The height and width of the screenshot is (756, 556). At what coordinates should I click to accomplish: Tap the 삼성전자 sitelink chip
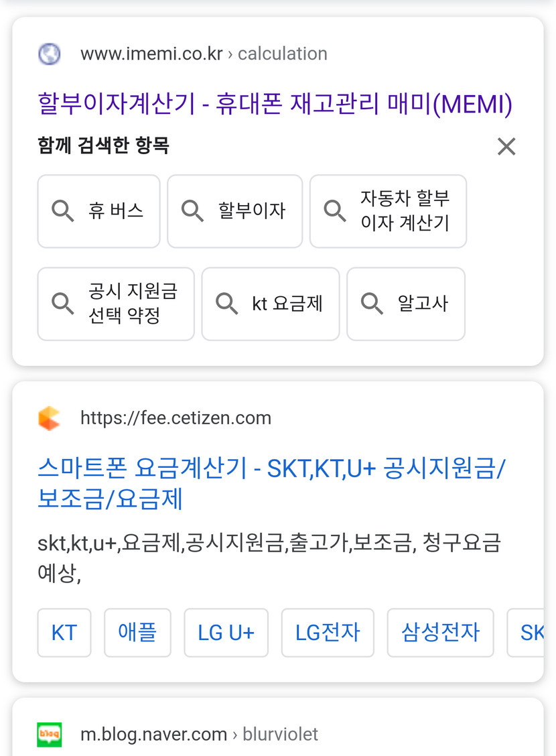click(440, 632)
